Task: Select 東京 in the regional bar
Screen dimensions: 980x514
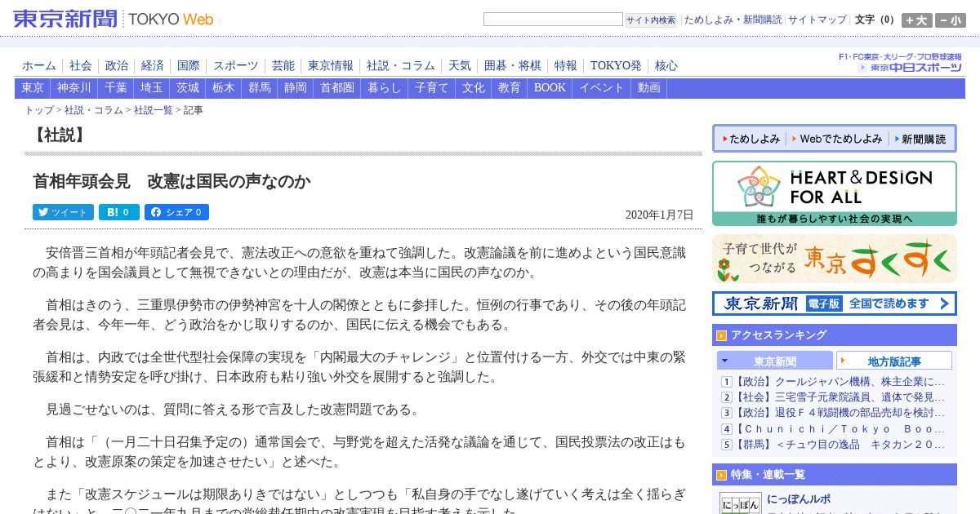Action: tap(33, 88)
